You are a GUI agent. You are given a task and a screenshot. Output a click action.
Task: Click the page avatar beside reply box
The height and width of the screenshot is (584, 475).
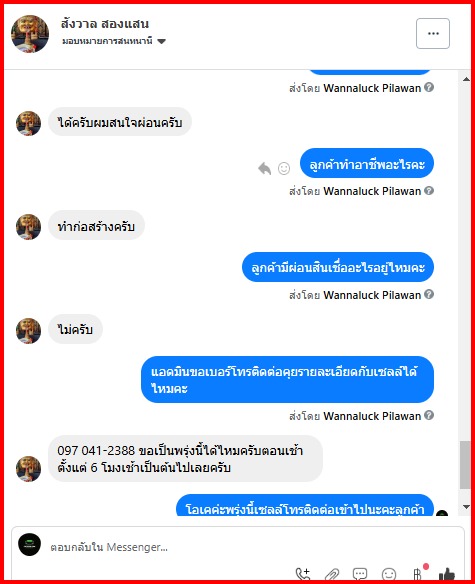click(29, 545)
